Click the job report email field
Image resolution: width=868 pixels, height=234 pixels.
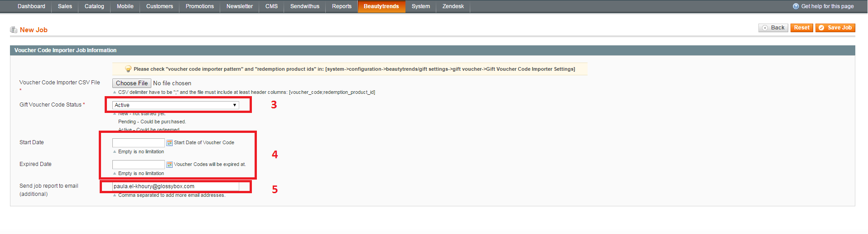click(175, 186)
